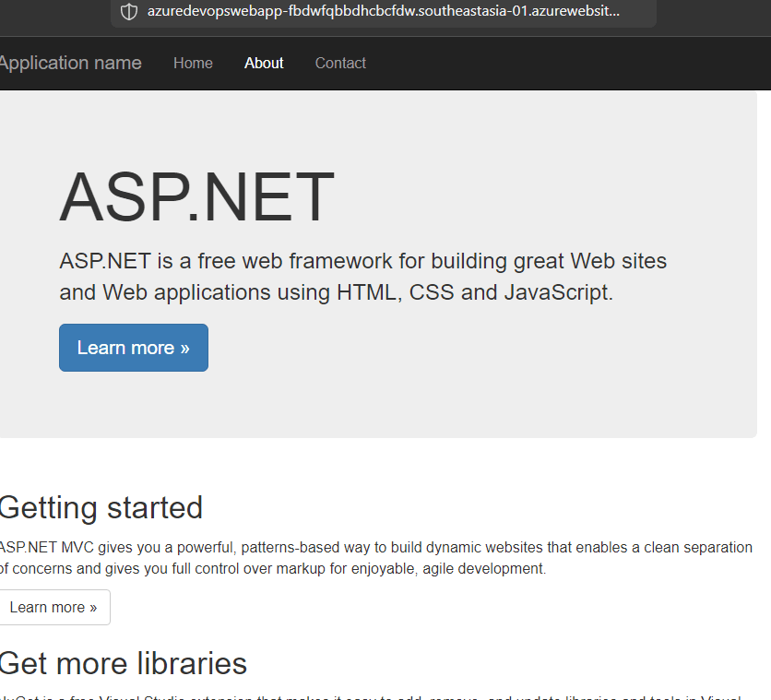
Task: Click the Get more libraries heading
Action: (x=123, y=664)
